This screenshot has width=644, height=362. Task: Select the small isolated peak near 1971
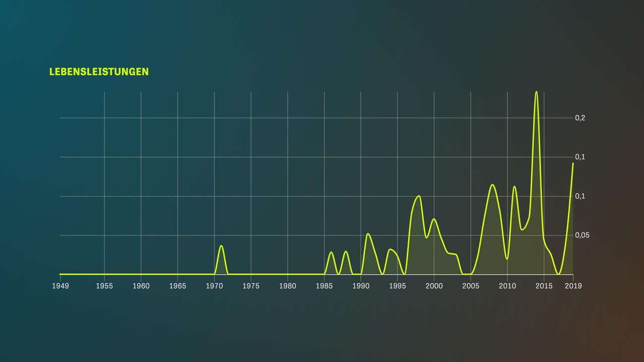[x=221, y=246]
